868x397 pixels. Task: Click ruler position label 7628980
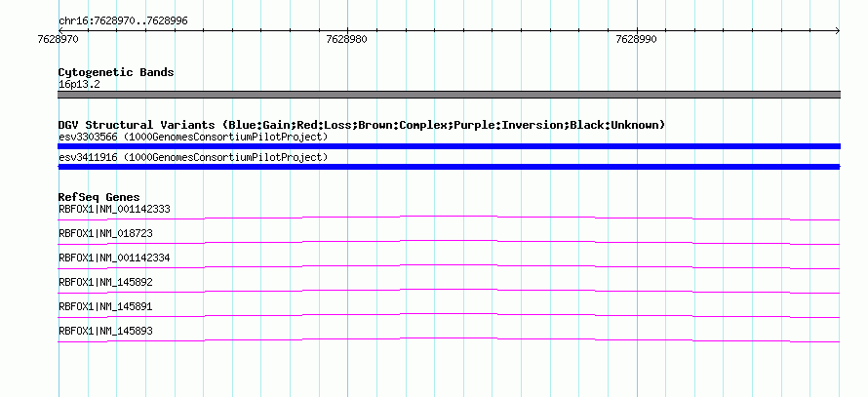[x=346, y=39]
